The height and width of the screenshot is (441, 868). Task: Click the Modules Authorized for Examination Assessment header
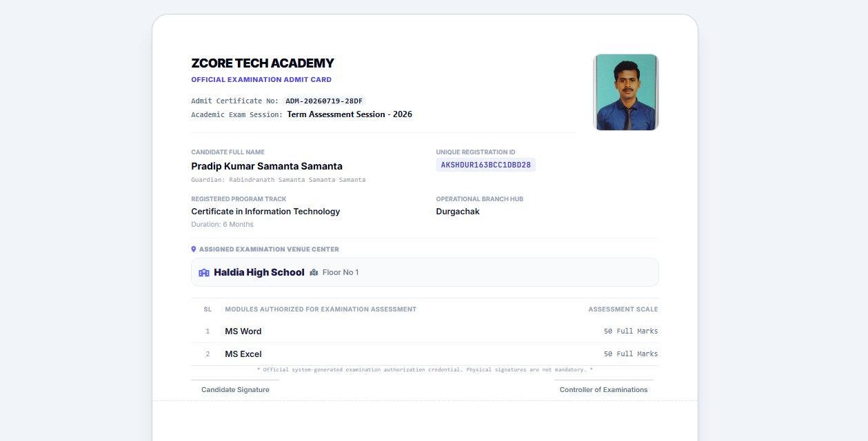pyautogui.click(x=321, y=309)
